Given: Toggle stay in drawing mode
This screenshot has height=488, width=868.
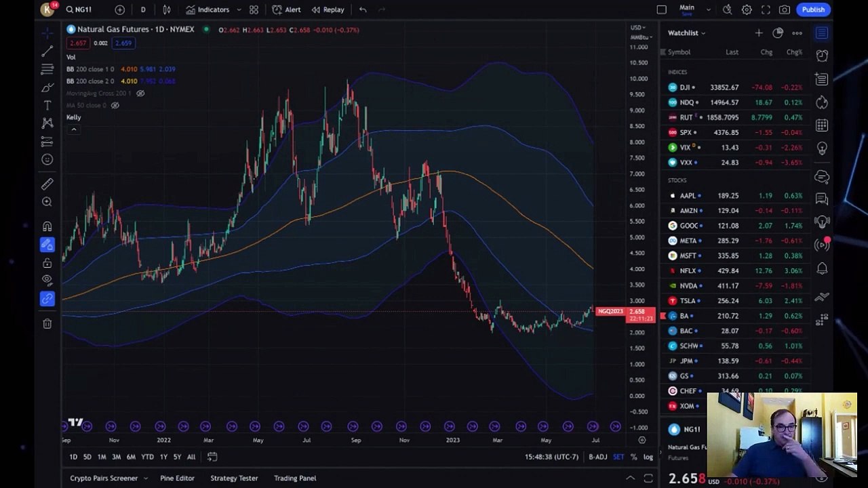Looking at the screenshot, I should (47, 245).
